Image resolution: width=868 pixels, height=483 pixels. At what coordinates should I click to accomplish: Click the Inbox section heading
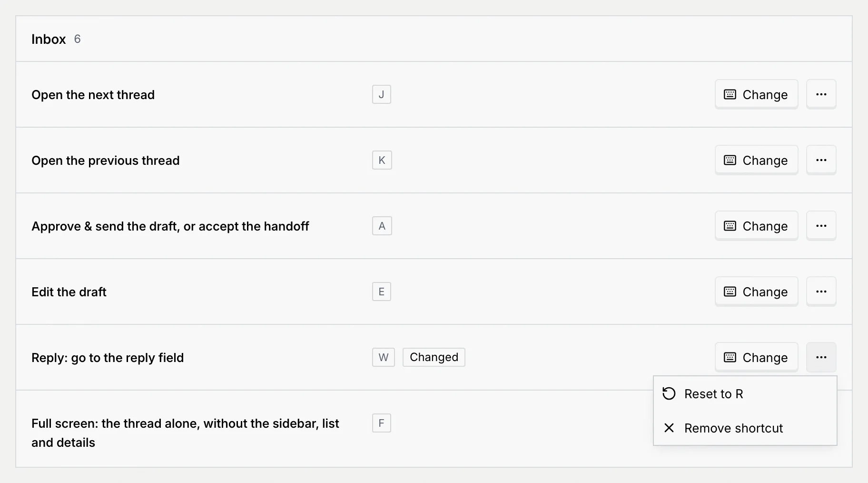click(49, 39)
